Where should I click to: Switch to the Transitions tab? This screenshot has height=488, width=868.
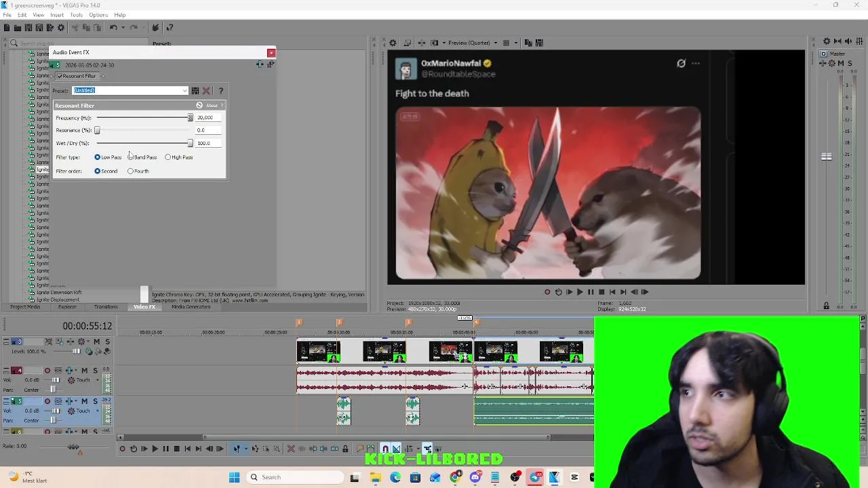coord(106,307)
